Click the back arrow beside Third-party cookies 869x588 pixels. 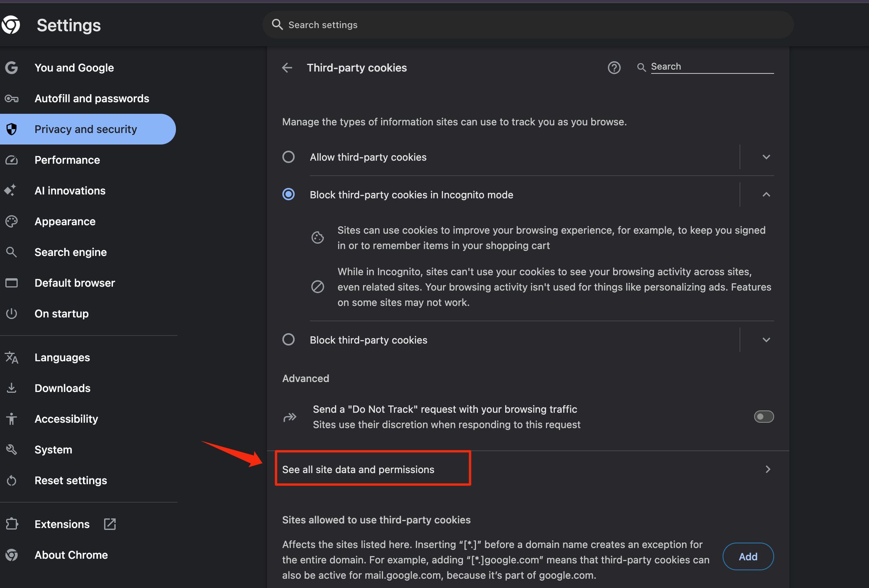pos(287,68)
